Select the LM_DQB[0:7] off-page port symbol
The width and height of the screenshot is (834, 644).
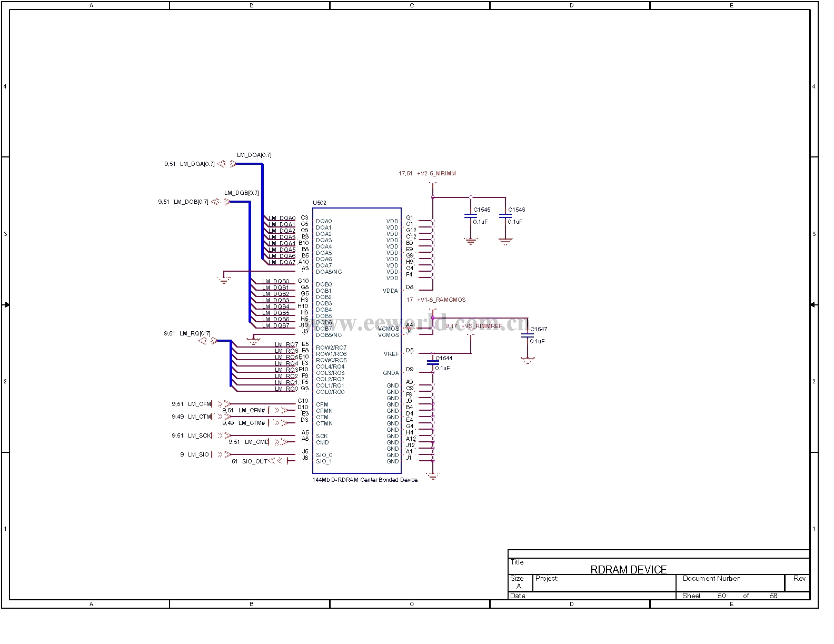(x=221, y=202)
